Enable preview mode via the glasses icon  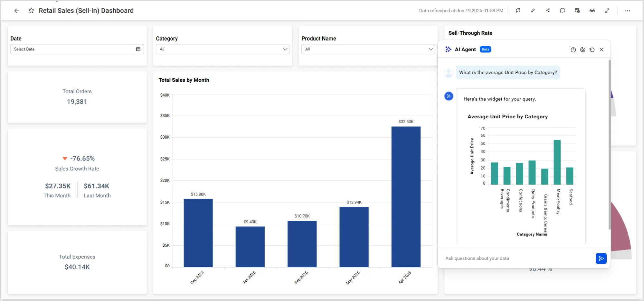pos(592,11)
